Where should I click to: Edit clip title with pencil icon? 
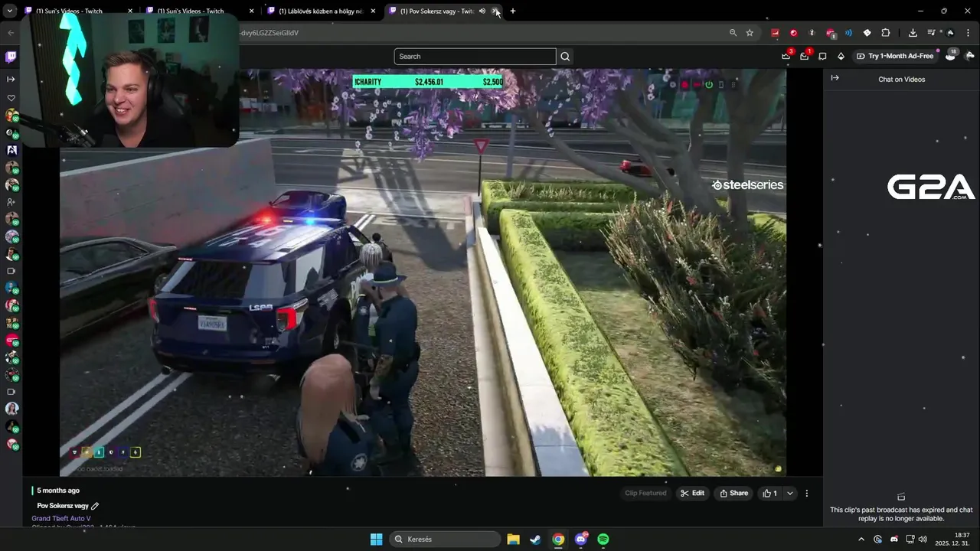[x=95, y=506]
